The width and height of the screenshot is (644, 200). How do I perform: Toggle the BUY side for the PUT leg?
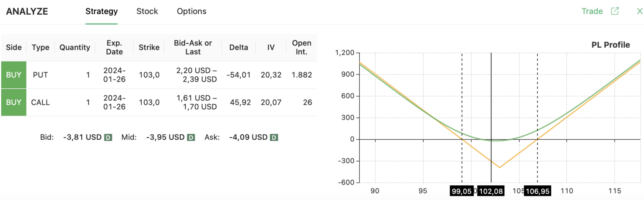[14, 75]
